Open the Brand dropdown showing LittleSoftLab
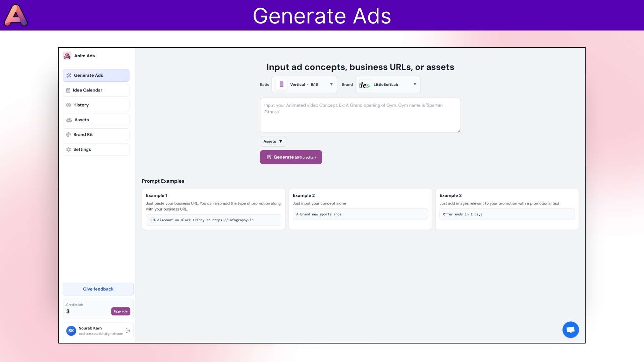 387,84
